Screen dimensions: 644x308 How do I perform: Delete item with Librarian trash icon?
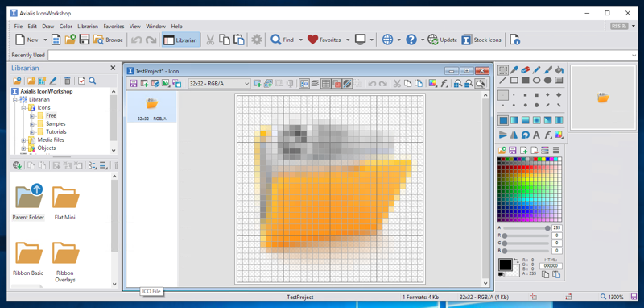click(x=68, y=81)
